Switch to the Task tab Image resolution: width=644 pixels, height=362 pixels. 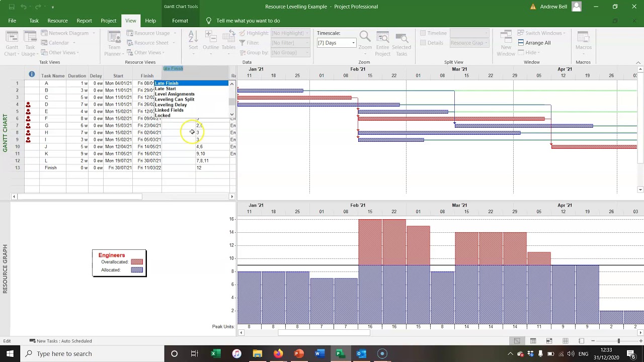click(34, 21)
